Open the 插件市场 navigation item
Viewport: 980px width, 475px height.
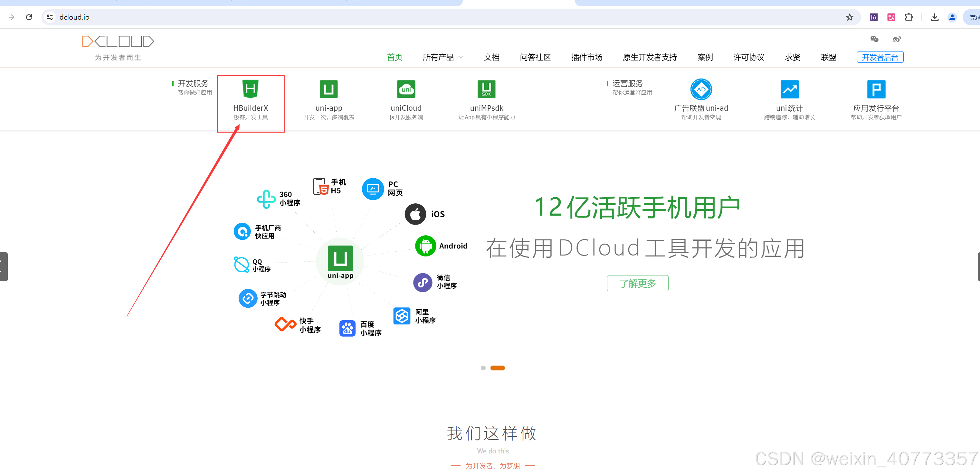tap(586, 57)
